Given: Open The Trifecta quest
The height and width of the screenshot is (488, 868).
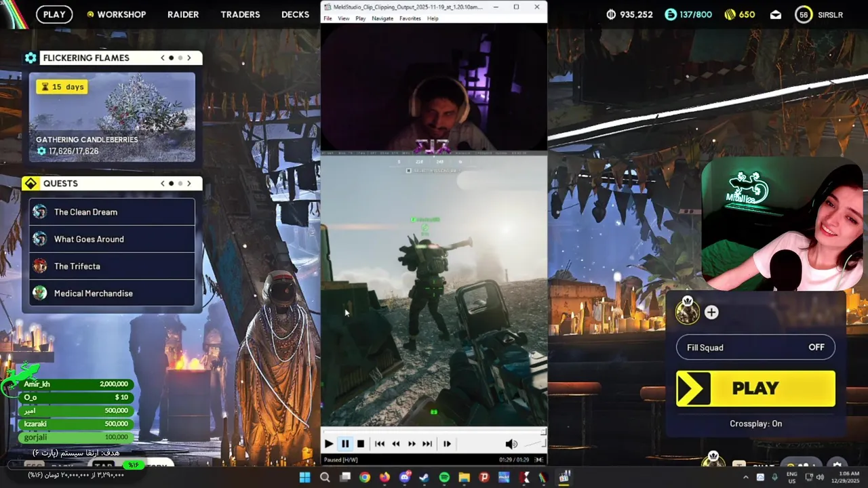Looking at the screenshot, I should (112, 266).
